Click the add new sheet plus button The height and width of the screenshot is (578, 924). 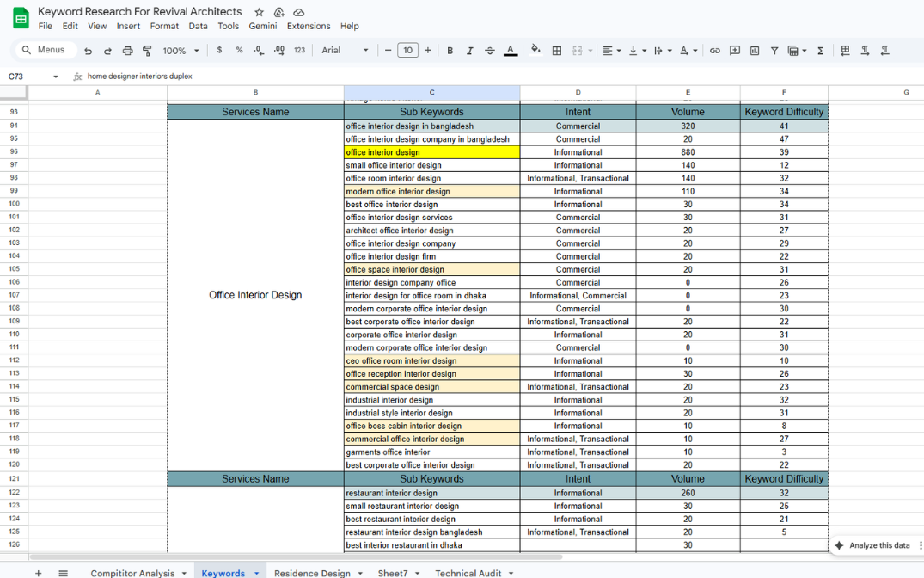click(x=38, y=573)
